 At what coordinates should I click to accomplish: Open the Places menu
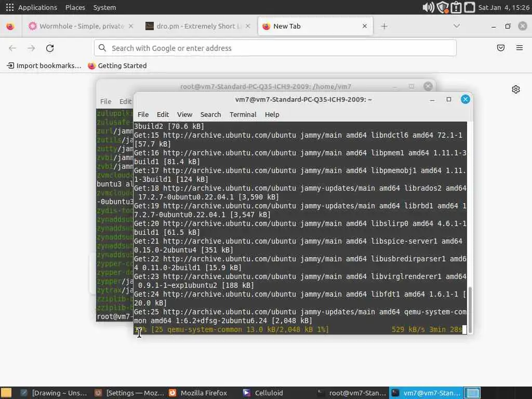click(75, 7)
